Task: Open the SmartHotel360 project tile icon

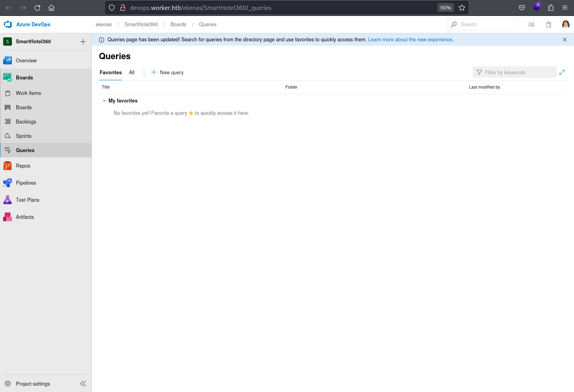Action: coord(8,41)
